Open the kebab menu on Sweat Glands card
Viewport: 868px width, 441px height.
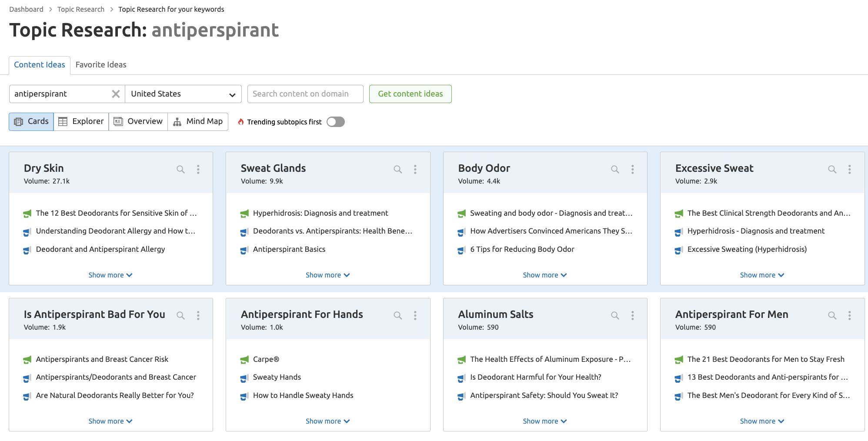click(415, 169)
